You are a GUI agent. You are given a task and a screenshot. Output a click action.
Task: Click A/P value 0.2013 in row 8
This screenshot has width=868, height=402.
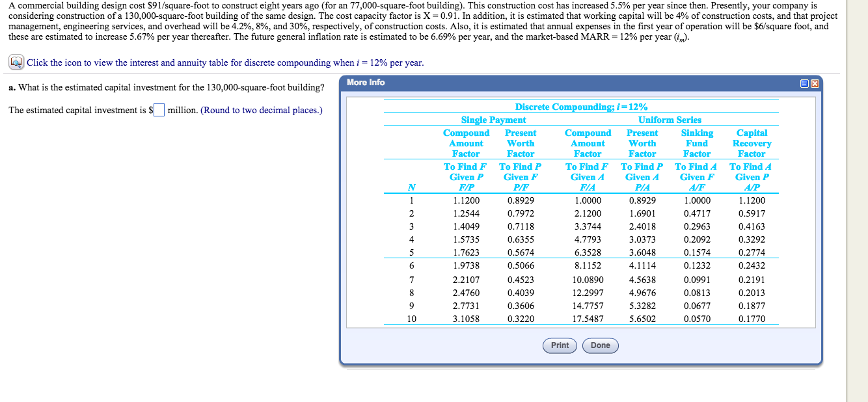[752, 293]
